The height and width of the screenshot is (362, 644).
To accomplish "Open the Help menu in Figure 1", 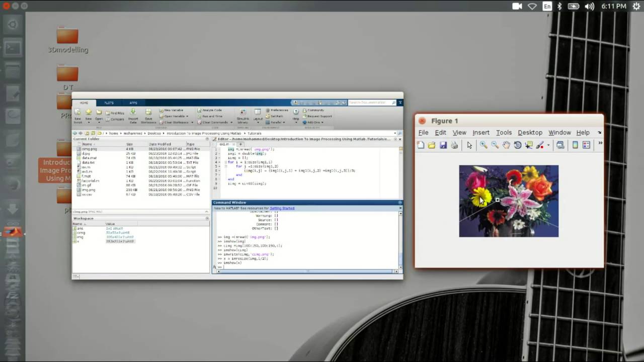I will tap(583, 133).
